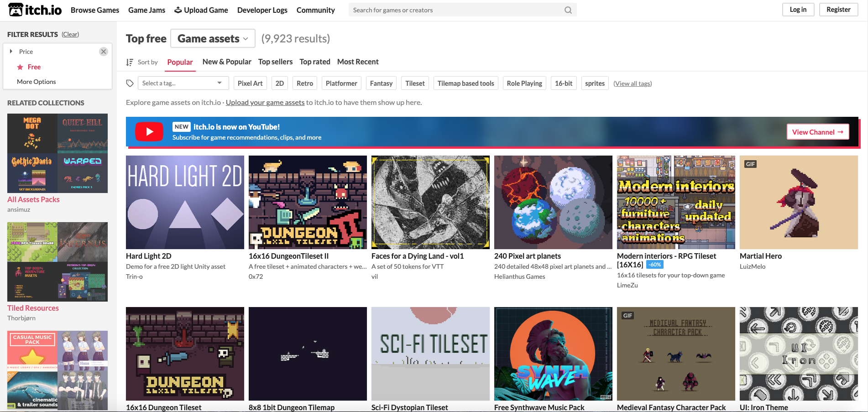Viewport: 868px width, 412px height.
Task: Click the tag label icon
Action: coord(130,83)
